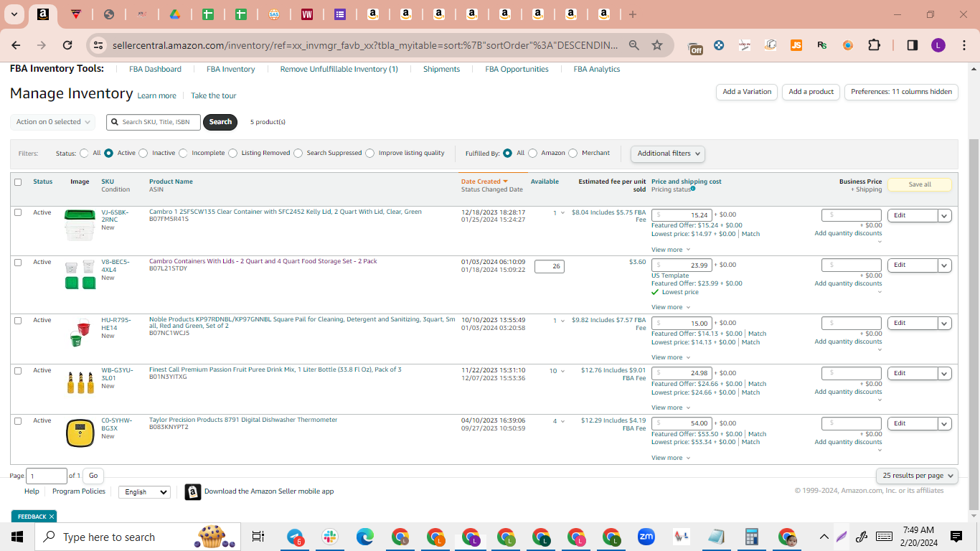Open the Extensions puzzle-piece menu
This screenshot has width=980, height=551.
coord(874,45)
